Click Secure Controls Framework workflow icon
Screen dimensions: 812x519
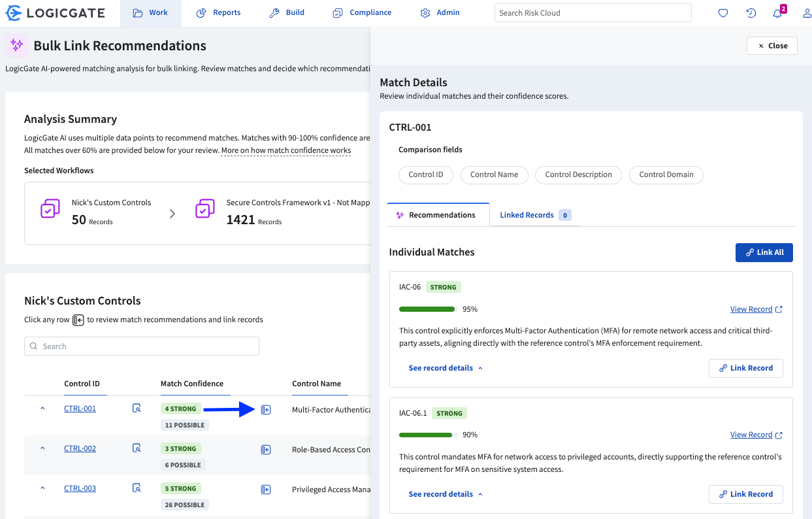pyautogui.click(x=205, y=209)
